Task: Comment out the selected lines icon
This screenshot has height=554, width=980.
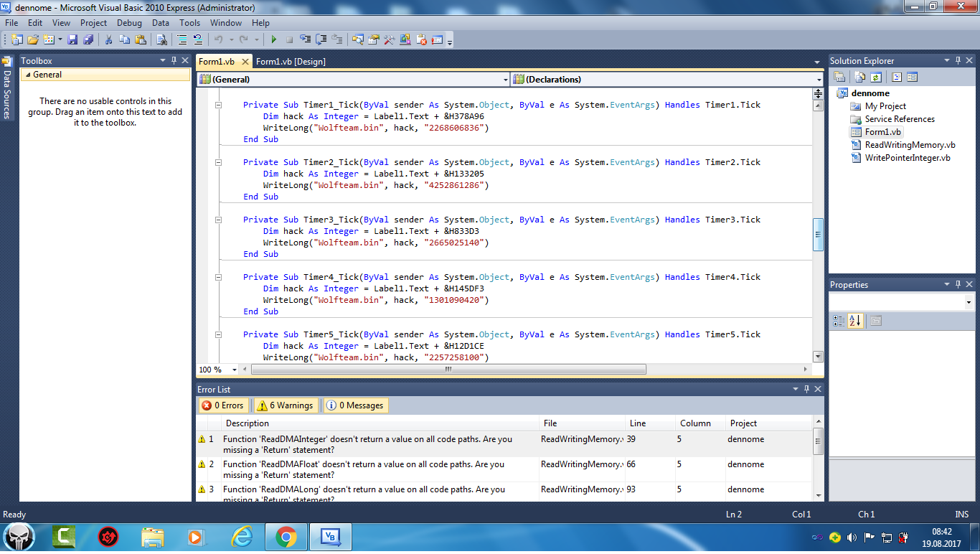Action: click(182, 39)
